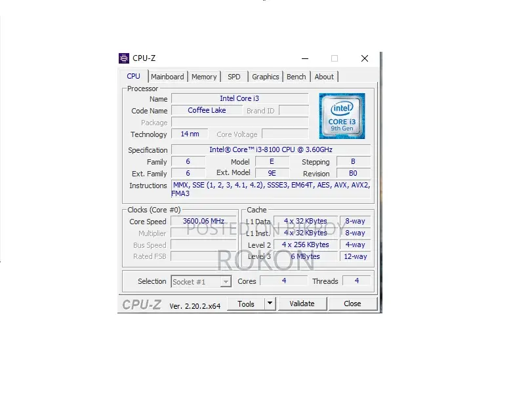Click the Revision value B0
The height and width of the screenshot is (394, 532).
click(353, 173)
